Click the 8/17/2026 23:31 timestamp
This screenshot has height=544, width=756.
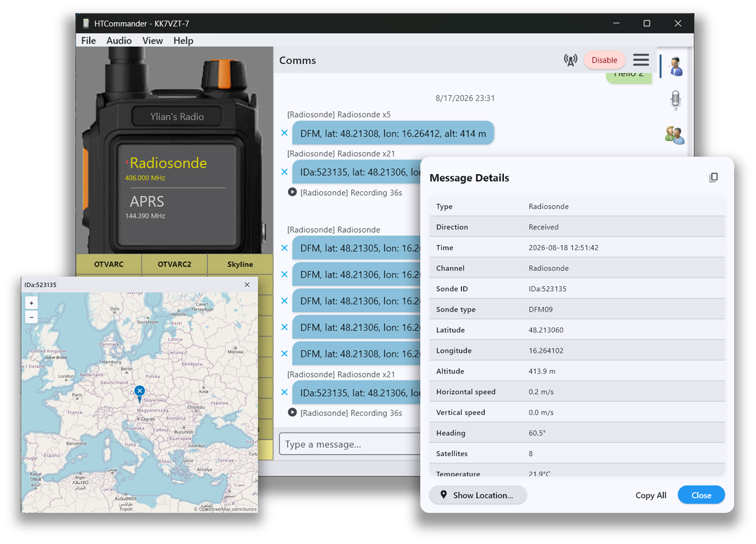[465, 98]
